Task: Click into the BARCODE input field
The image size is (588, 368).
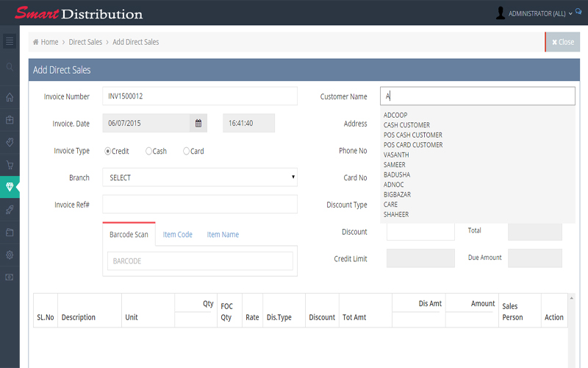Action: coord(200,261)
